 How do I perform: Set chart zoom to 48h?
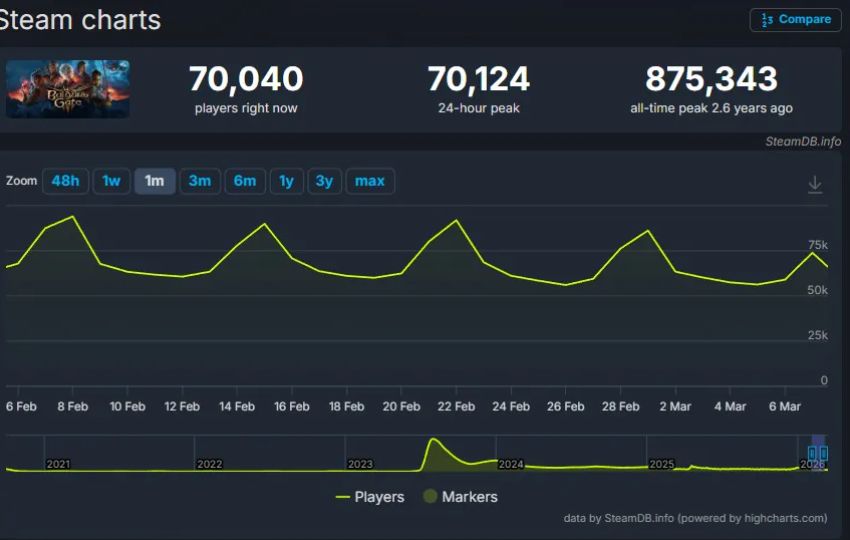pos(66,181)
